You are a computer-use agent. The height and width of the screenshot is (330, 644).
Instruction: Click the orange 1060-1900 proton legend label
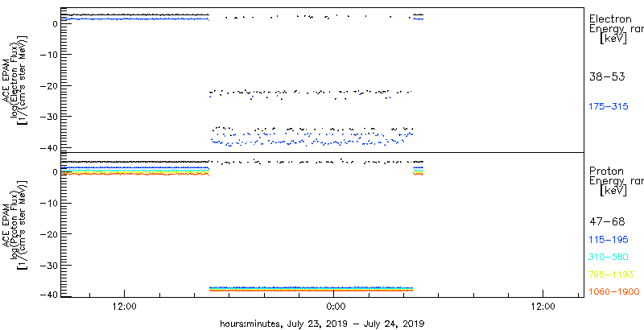click(x=614, y=292)
